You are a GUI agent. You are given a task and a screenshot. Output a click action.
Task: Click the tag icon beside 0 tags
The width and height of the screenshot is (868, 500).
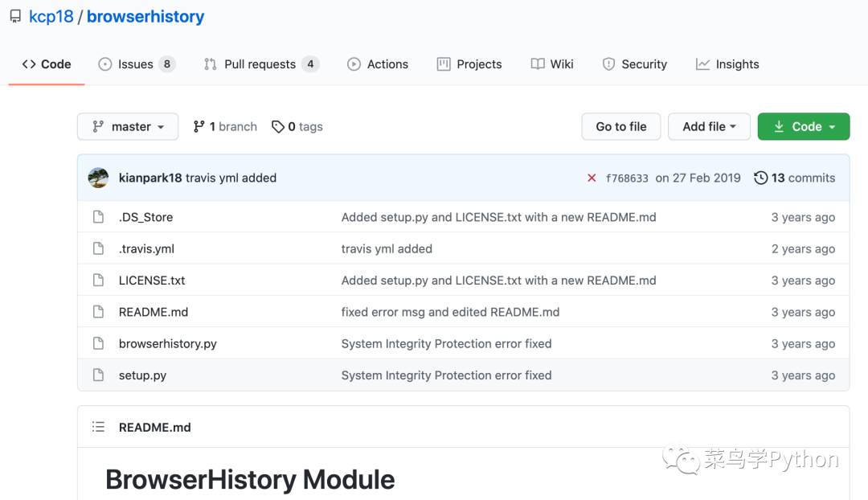click(278, 127)
